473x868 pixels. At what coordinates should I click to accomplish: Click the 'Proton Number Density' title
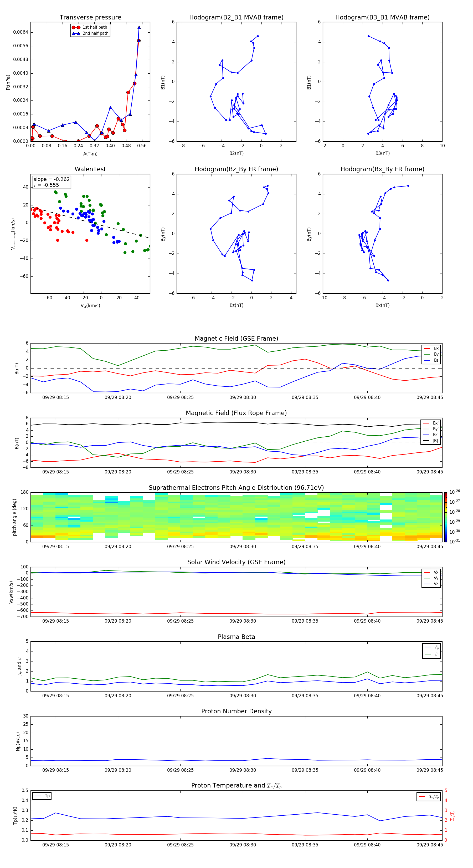point(236,711)
